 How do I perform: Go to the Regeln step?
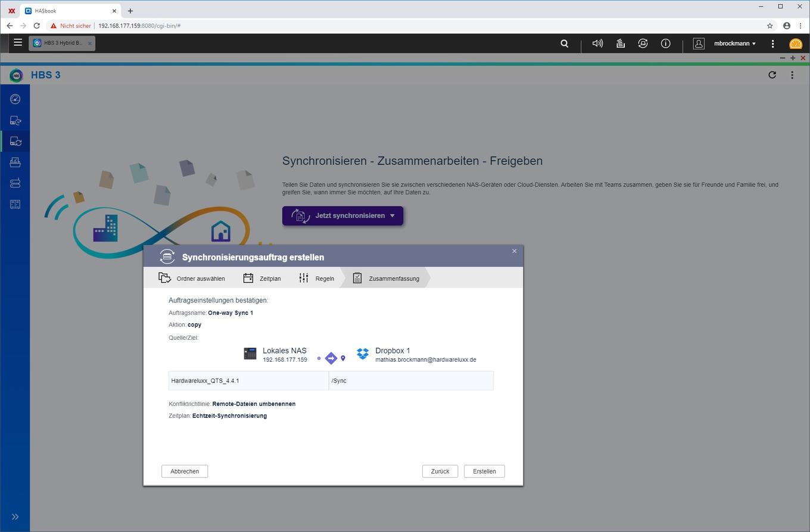pos(316,278)
